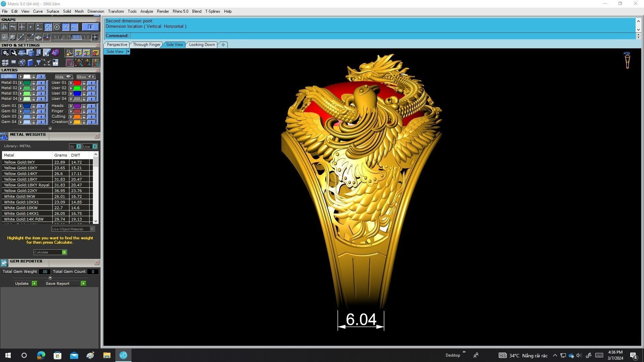The image size is (644, 362).
Task: Expand Gem Reporter panel with up arrow
Action: [50, 278]
